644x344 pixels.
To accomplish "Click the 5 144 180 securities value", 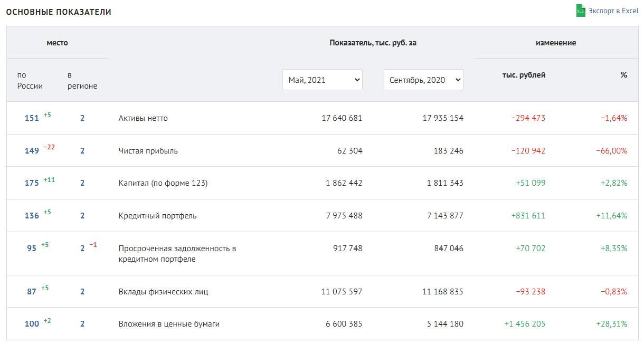I will (445, 324).
